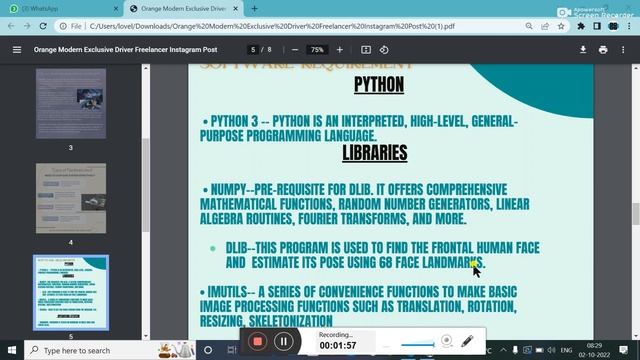
Task: Open the Chrome three-dot menu
Action: [x=629, y=26]
